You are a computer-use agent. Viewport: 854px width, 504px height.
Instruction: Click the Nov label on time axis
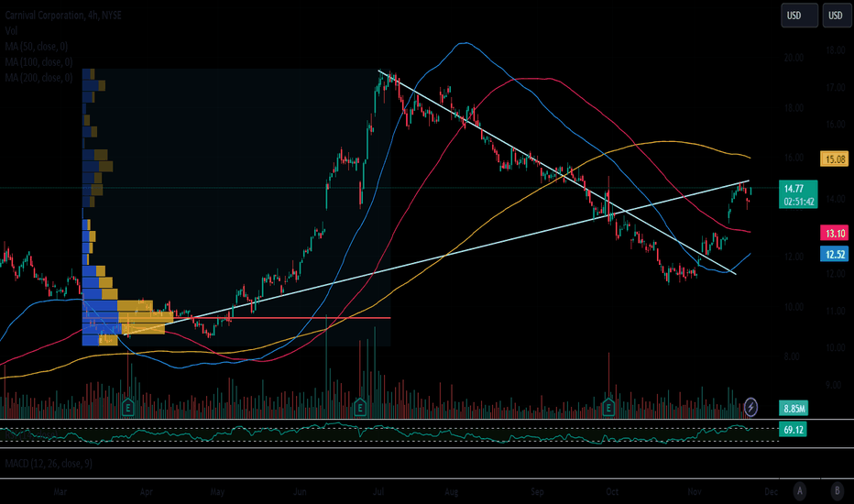coord(695,491)
